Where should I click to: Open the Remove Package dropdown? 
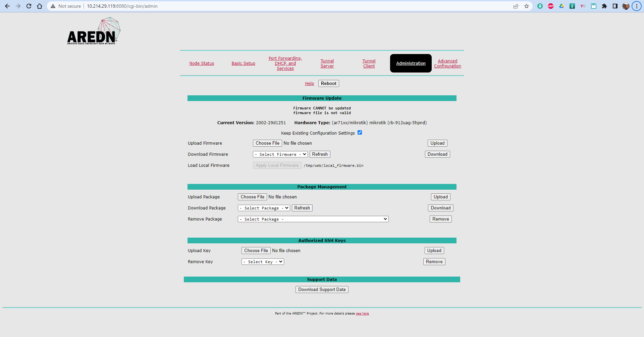click(x=313, y=219)
